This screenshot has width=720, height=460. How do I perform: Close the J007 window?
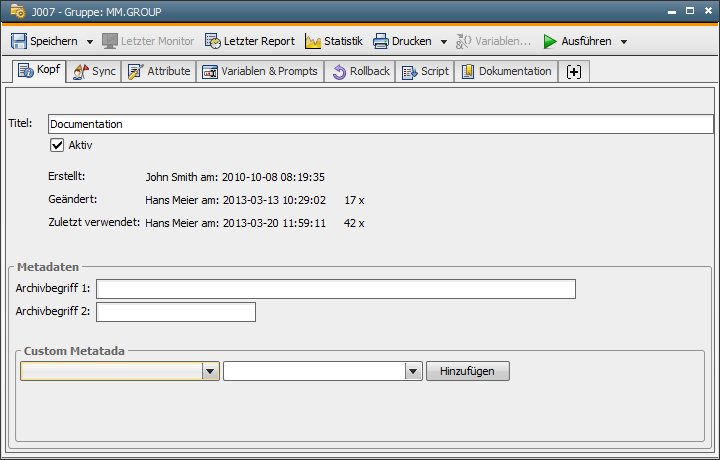click(x=708, y=11)
